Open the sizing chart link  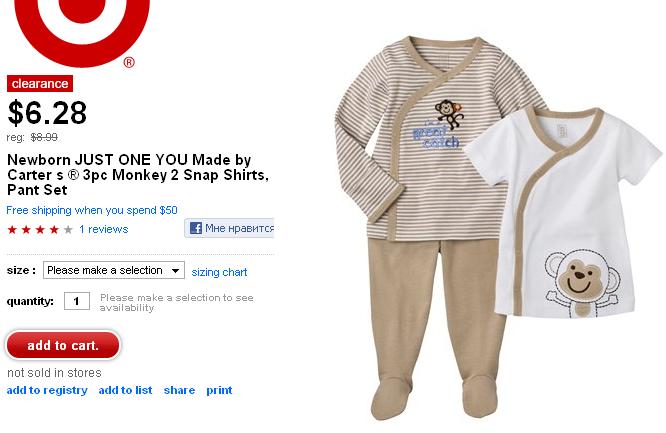tap(219, 272)
